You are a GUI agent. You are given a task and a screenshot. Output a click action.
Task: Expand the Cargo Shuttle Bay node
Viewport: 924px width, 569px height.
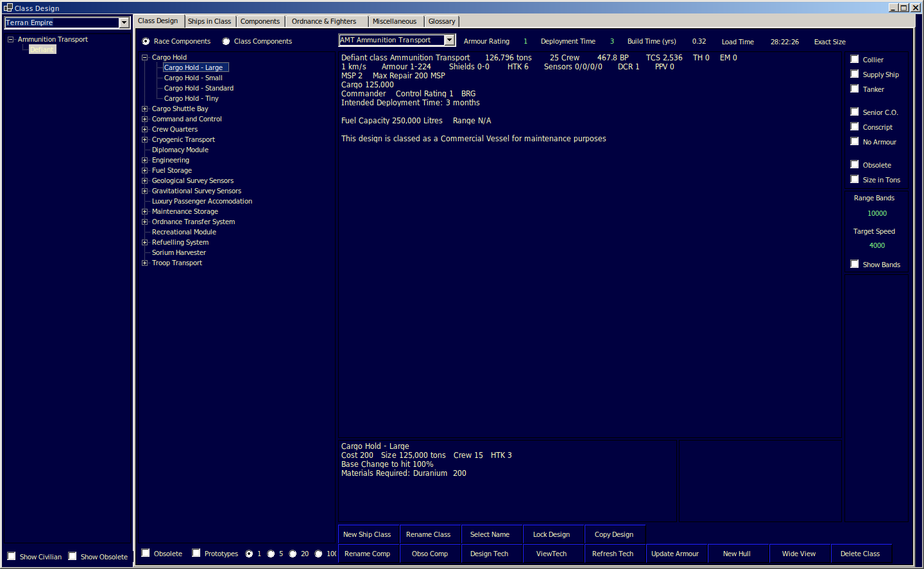click(145, 109)
